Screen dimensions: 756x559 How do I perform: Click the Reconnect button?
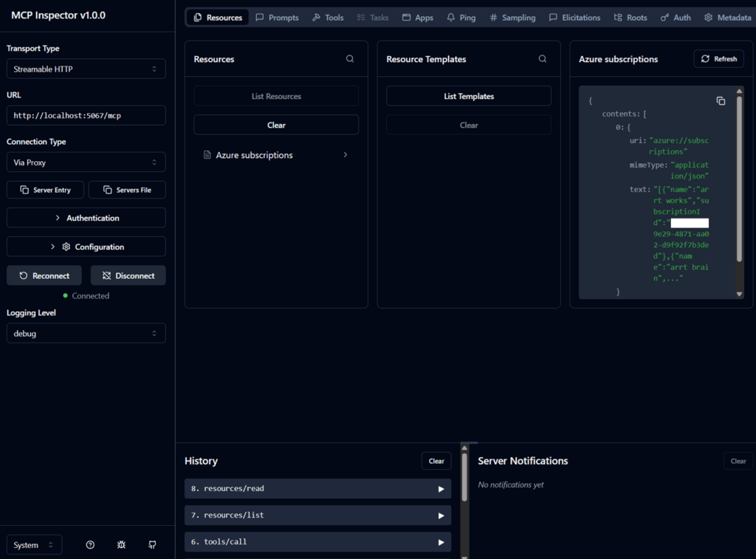44,275
